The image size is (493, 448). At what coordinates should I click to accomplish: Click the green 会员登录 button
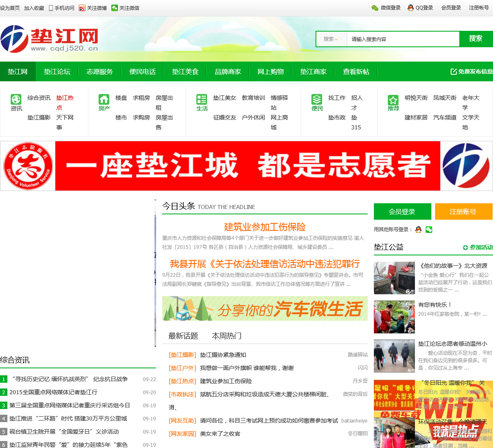402,211
